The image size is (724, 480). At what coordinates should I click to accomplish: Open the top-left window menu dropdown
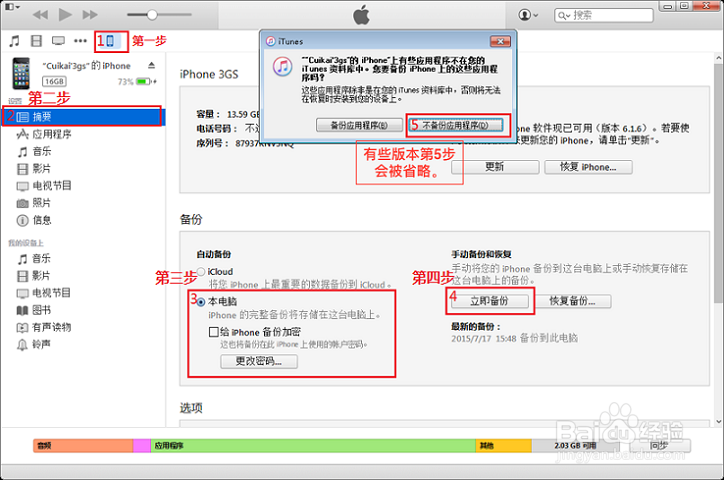point(12,7)
